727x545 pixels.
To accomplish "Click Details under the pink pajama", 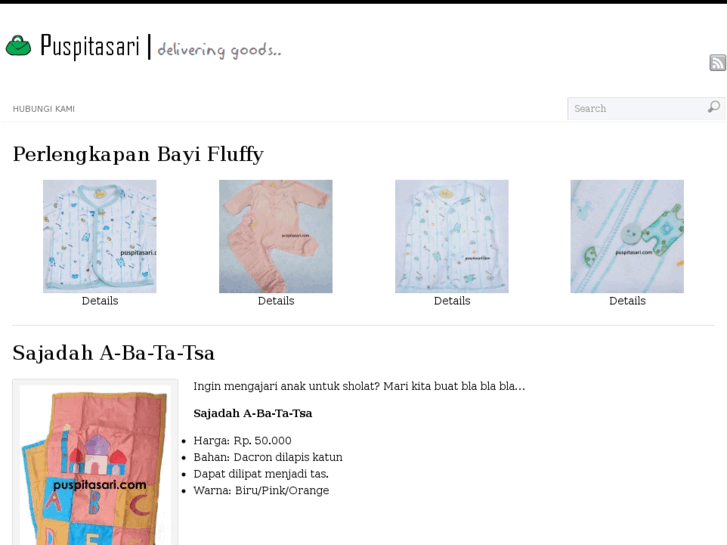I will tap(276, 301).
